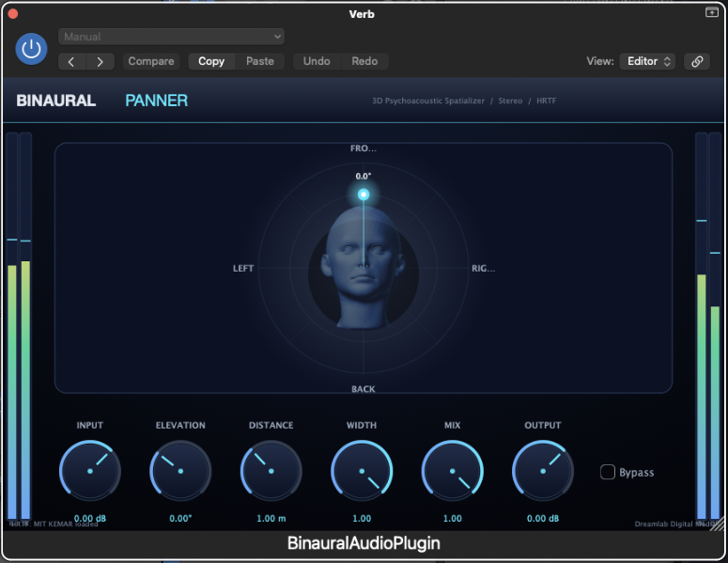The height and width of the screenshot is (563, 728).
Task: Click the Compare button
Action: point(151,61)
